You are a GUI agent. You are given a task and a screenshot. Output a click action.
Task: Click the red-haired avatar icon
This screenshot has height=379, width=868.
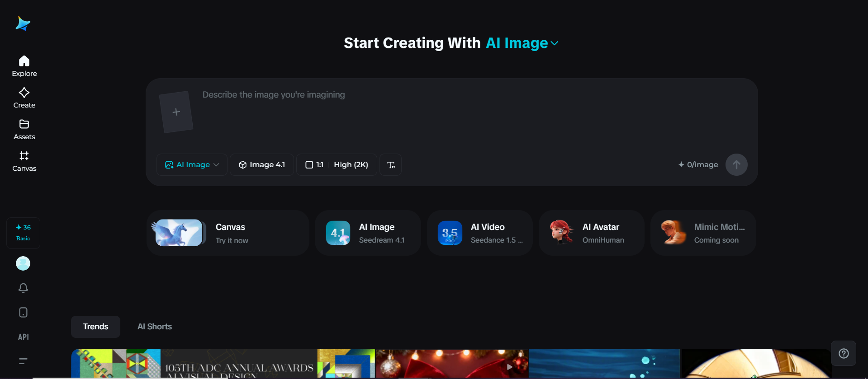pyautogui.click(x=561, y=232)
